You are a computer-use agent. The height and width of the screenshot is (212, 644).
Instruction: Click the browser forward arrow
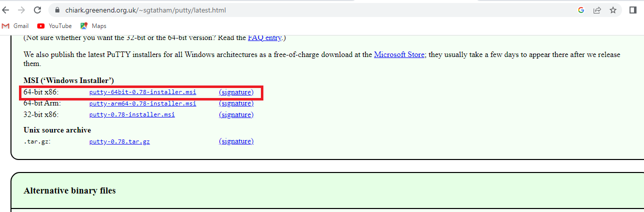(x=21, y=10)
